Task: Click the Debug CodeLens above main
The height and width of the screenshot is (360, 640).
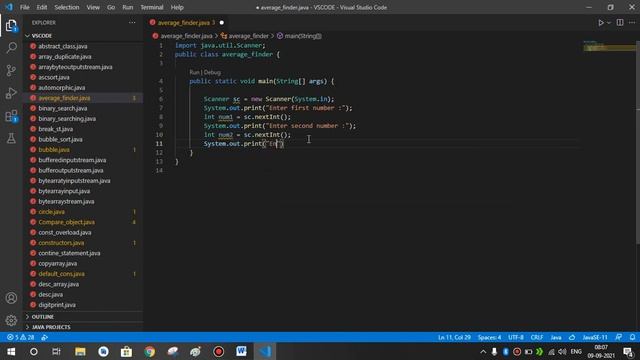Action: (x=212, y=72)
